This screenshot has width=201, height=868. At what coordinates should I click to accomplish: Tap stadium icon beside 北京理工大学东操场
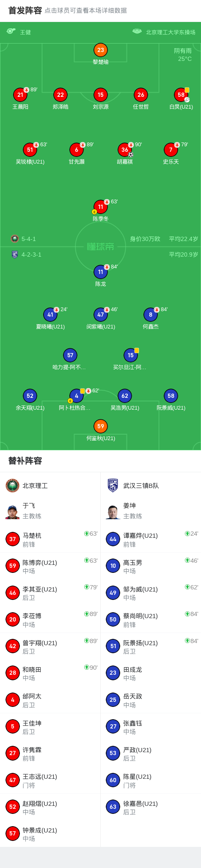click(x=137, y=31)
